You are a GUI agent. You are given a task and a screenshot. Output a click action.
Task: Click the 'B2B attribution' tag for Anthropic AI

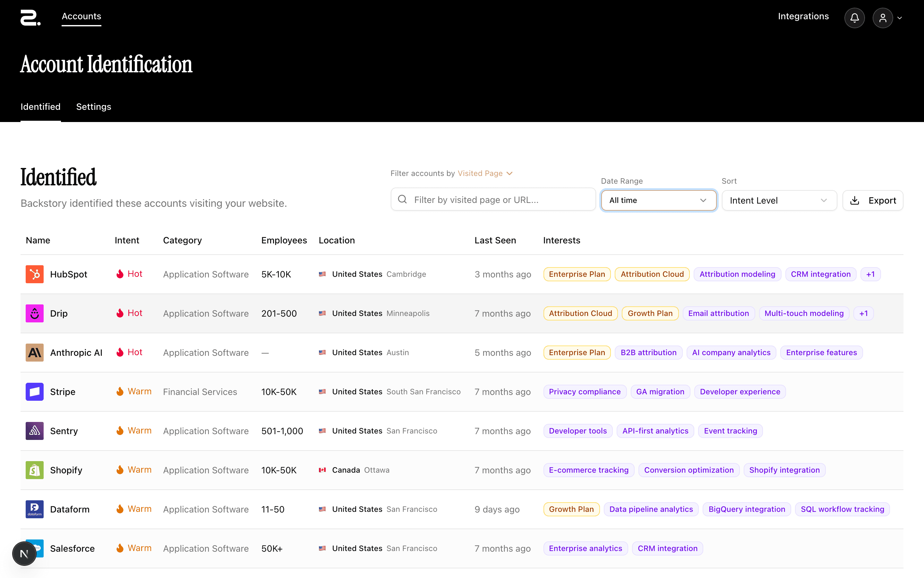pyautogui.click(x=648, y=353)
